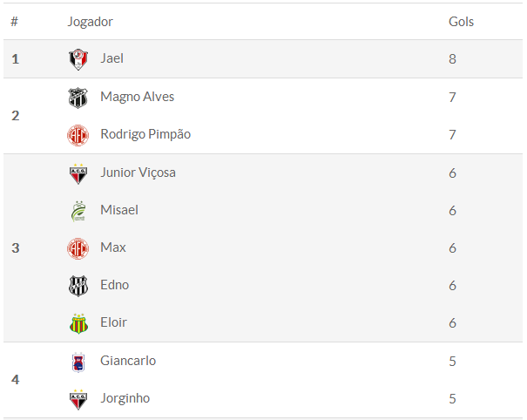The width and height of the screenshot is (527, 420).
Task: Open the player name Edno
Action: [x=113, y=285]
